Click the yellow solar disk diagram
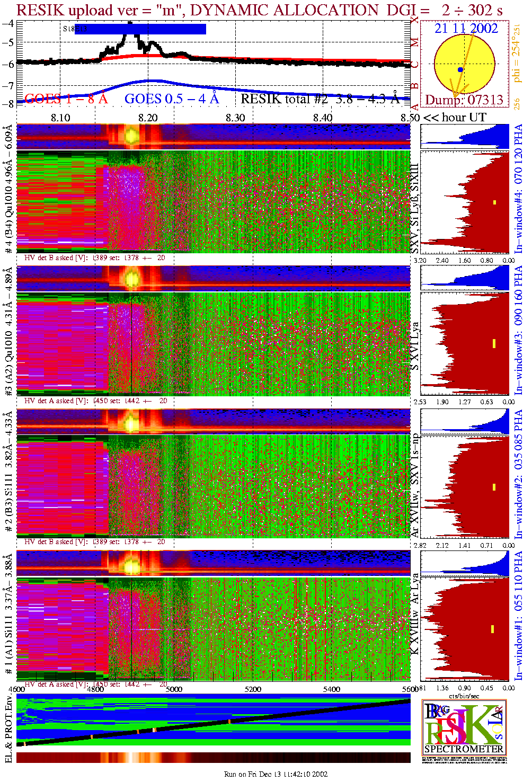The width and height of the screenshot is (532, 782). tap(464, 64)
